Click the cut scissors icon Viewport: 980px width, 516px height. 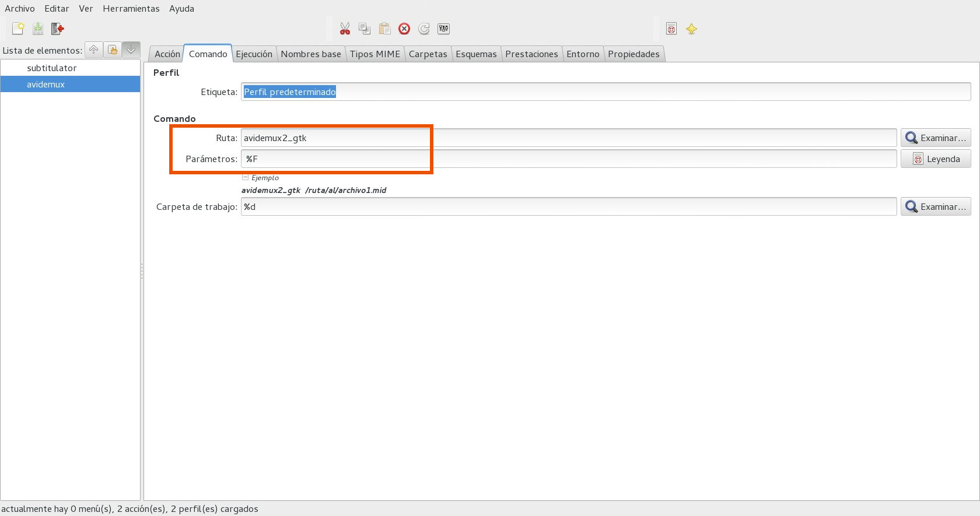tap(345, 29)
